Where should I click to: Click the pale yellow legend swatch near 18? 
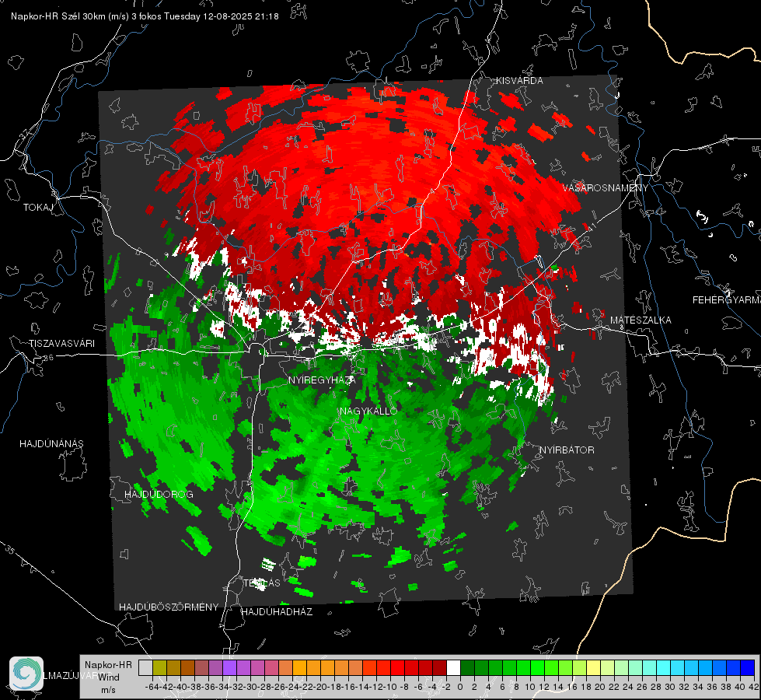(593, 667)
